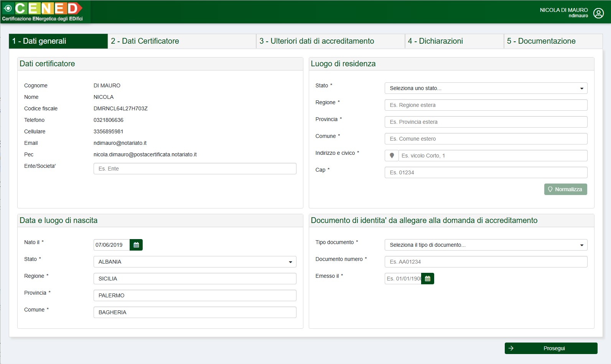Click the Emesso il date field

403,279
